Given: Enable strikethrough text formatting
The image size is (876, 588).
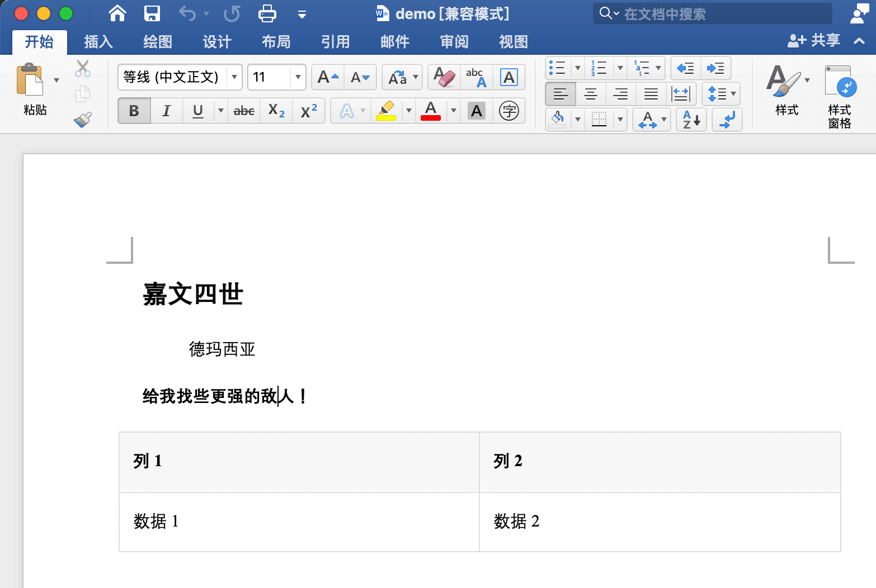Looking at the screenshot, I should pos(244,111).
